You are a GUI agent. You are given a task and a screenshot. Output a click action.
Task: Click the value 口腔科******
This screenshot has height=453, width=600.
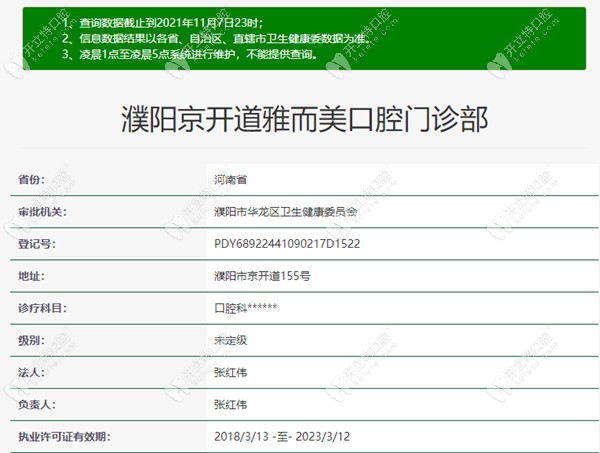246,308
